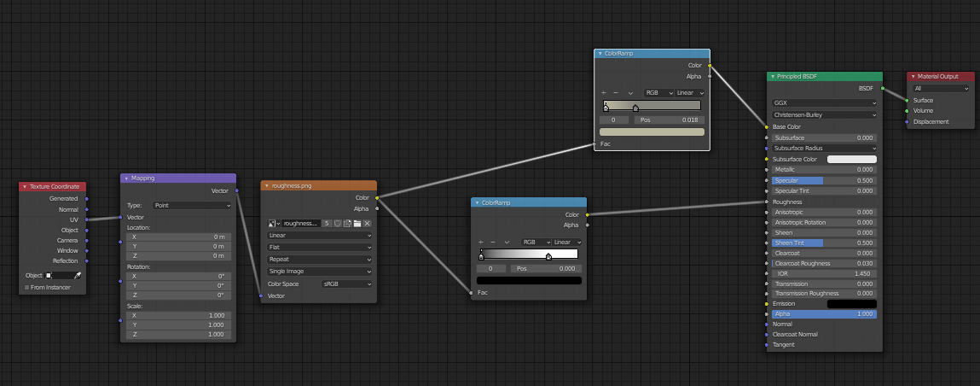This screenshot has width=980, height=386.
Task: Open tools chevron of the beige ColorRamp
Action: [630, 92]
